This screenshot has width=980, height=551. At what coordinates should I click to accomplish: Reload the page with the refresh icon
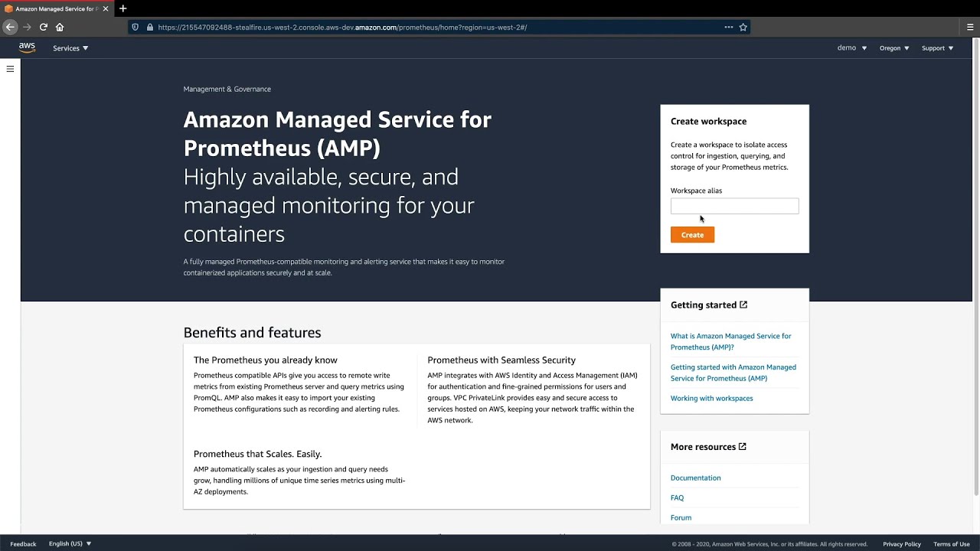[x=44, y=27]
